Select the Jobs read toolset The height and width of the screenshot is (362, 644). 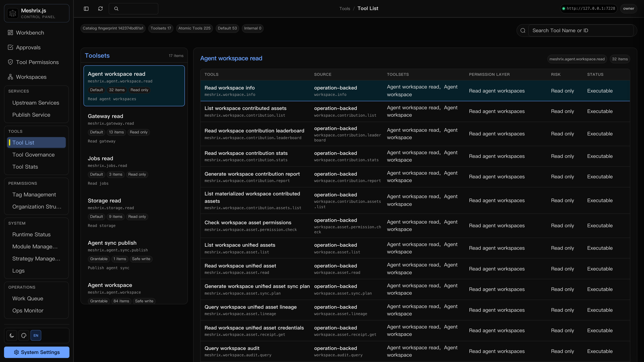click(x=134, y=170)
